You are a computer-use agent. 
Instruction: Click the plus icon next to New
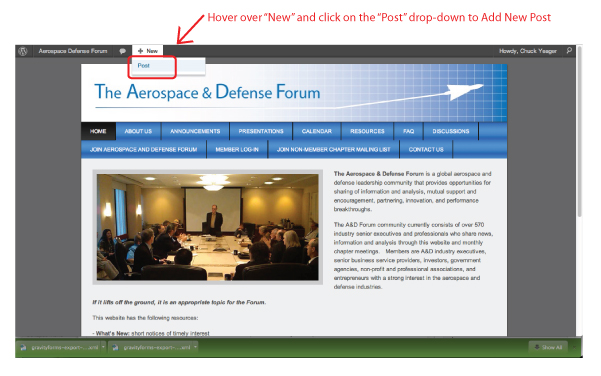point(140,51)
